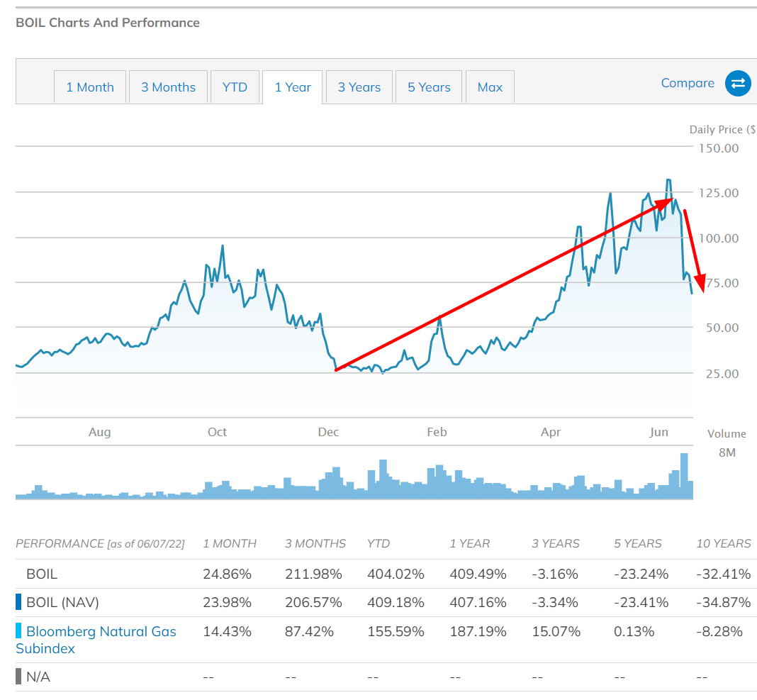The height and width of the screenshot is (700, 757).
Task: Click the 25.00 price axis label
Action: coord(722,374)
